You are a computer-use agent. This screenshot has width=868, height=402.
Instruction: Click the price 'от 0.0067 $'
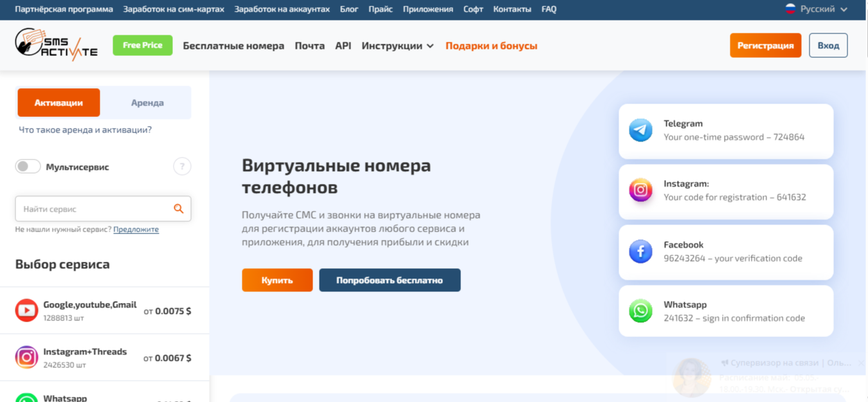pyautogui.click(x=167, y=358)
